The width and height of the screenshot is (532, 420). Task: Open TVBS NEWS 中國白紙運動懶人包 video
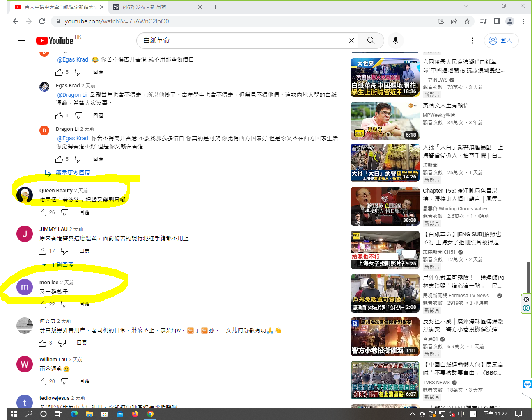coord(463,369)
